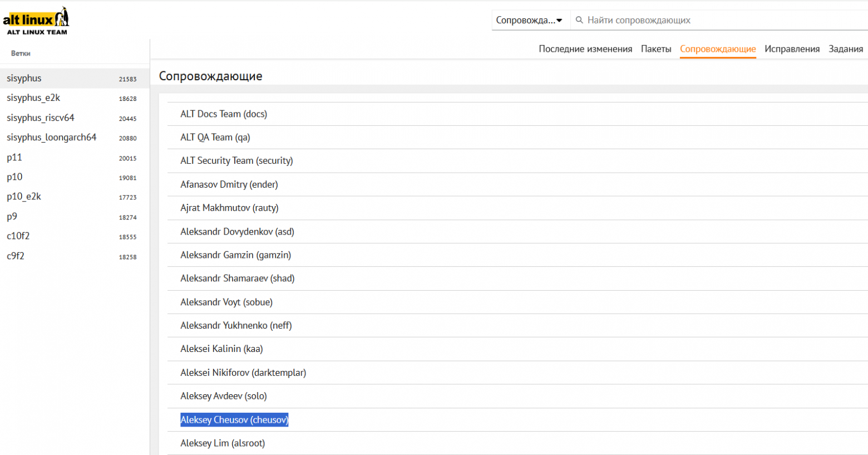The height and width of the screenshot is (455, 868).
Task: Click highlighted Aleksey Cheusov (cheusov) link
Action: (234, 420)
